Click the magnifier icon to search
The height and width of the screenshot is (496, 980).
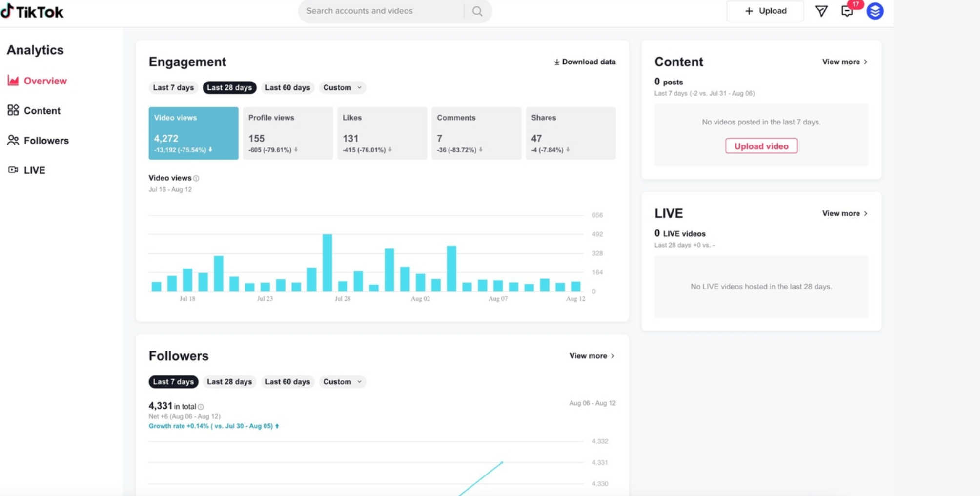tap(476, 11)
